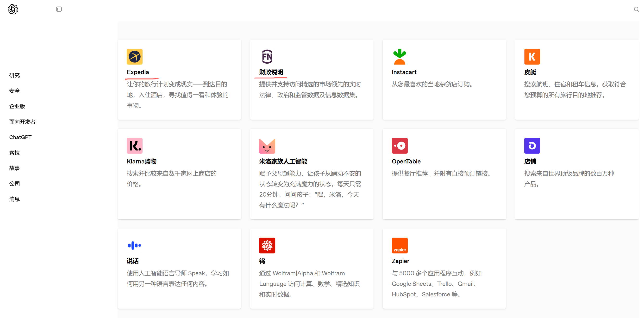Click the orange Kayak K icon

point(532,57)
